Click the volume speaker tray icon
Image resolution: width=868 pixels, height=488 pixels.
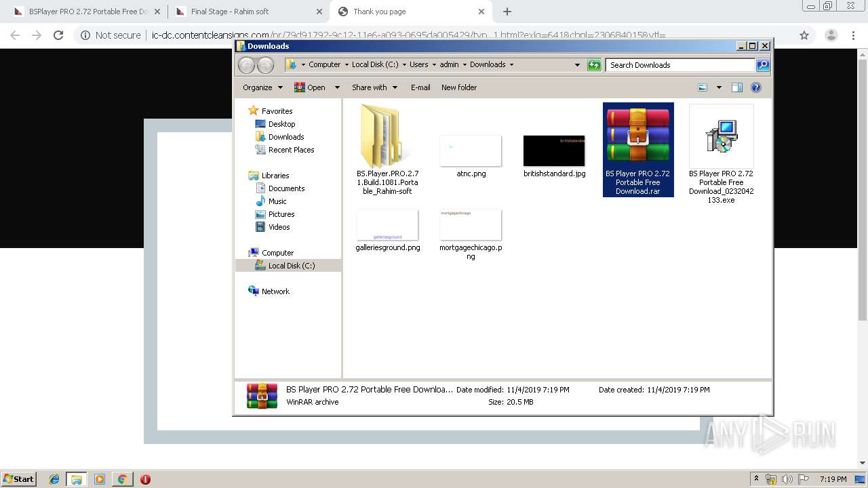[787, 479]
